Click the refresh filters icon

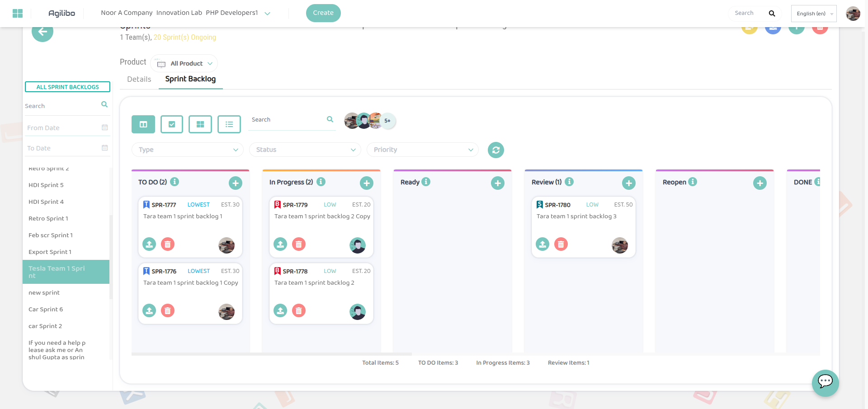click(x=496, y=150)
